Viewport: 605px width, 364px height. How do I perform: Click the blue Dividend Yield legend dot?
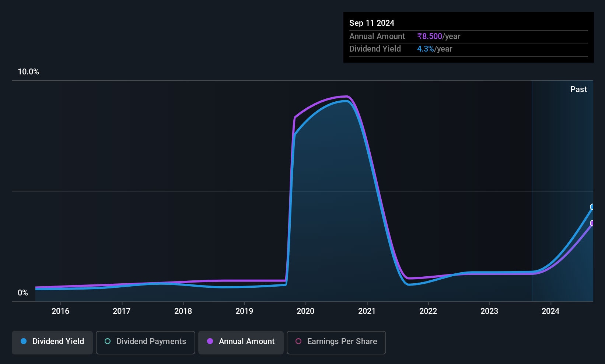click(24, 341)
